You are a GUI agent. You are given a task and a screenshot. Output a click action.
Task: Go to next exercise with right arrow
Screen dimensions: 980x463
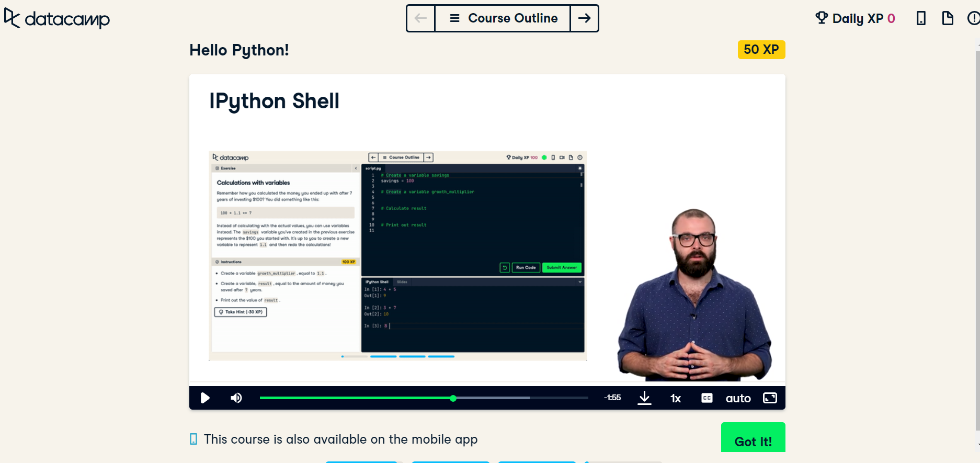[584, 18]
